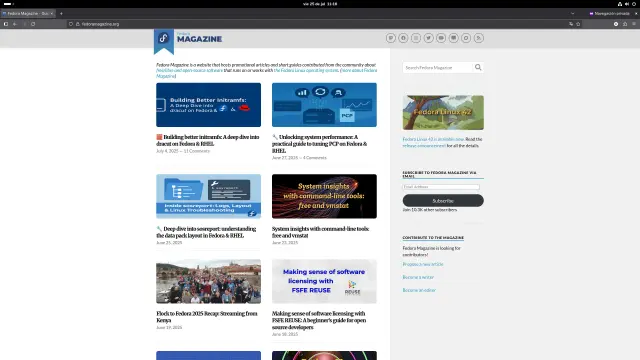Open the RSS feed icon in header
The width and height of the screenshot is (640, 360).
(x=478, y=38)
